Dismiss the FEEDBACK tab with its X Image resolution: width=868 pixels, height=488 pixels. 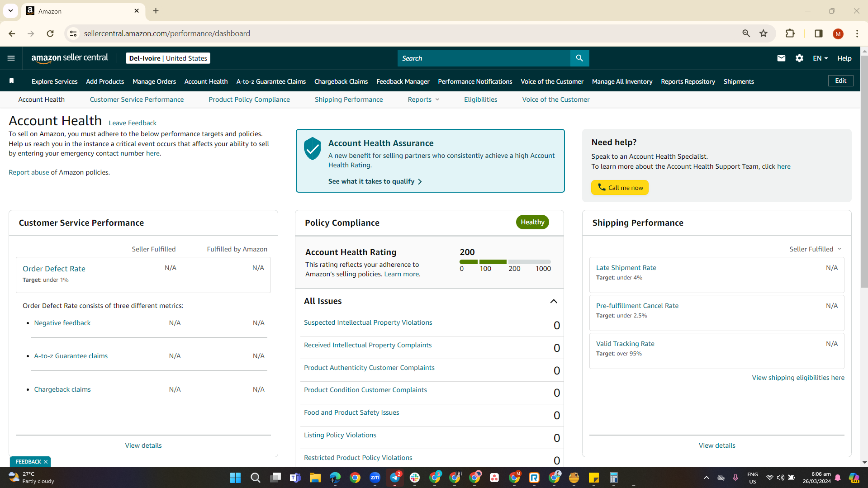click(46, 462)
